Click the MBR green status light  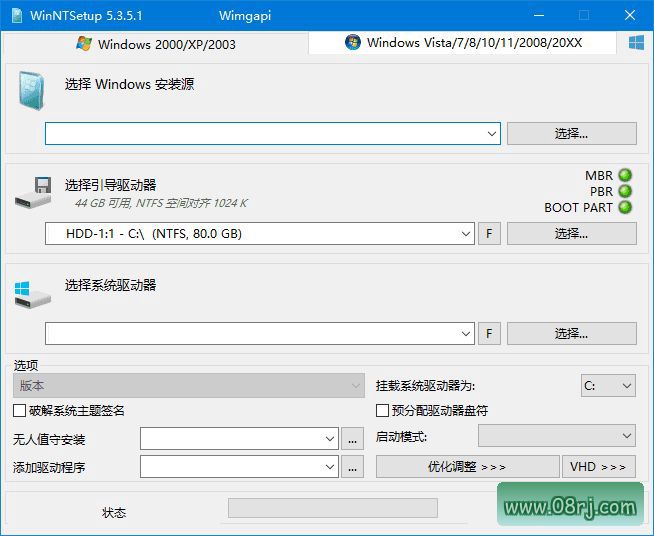coord(625,175)
